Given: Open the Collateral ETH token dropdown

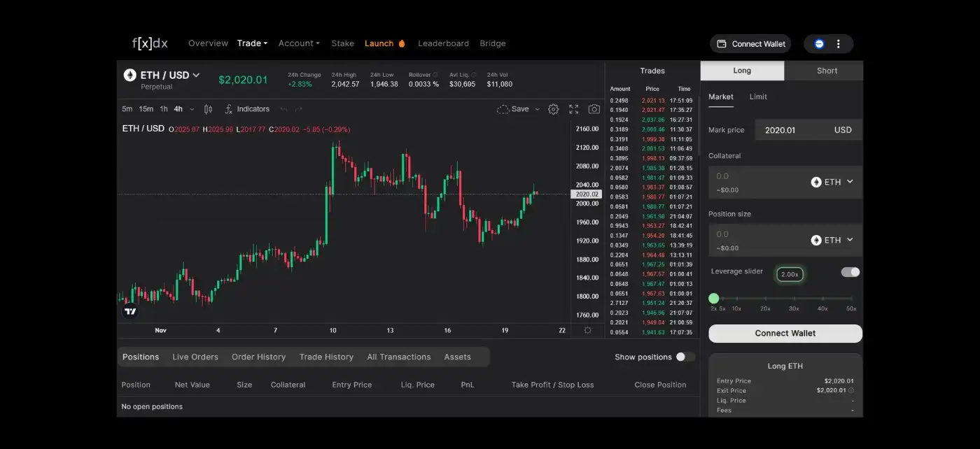Looking at the screenshot, I should [832, 182].
